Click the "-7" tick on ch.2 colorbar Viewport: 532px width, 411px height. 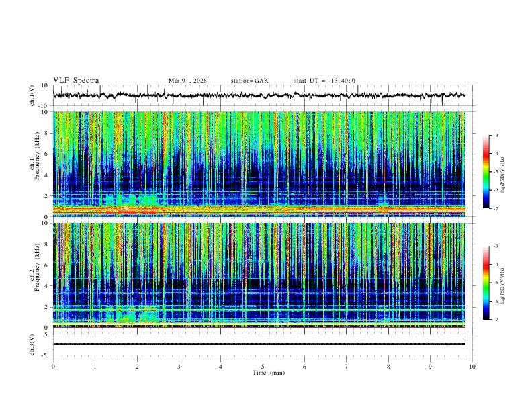(x=495, y=319)
